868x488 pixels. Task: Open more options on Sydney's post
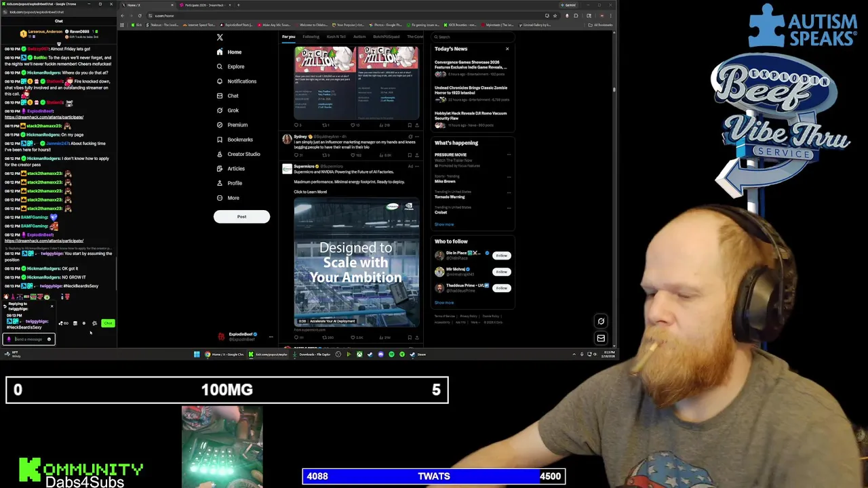[x=417, y=137]
